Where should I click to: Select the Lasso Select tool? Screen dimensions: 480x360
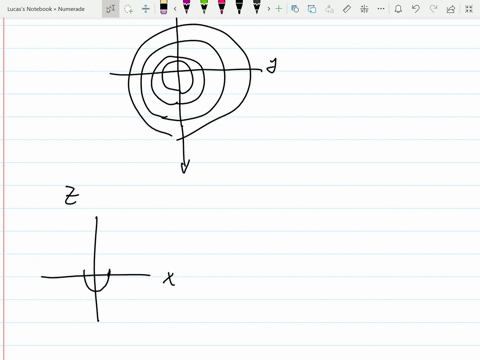tap(128, 9)
